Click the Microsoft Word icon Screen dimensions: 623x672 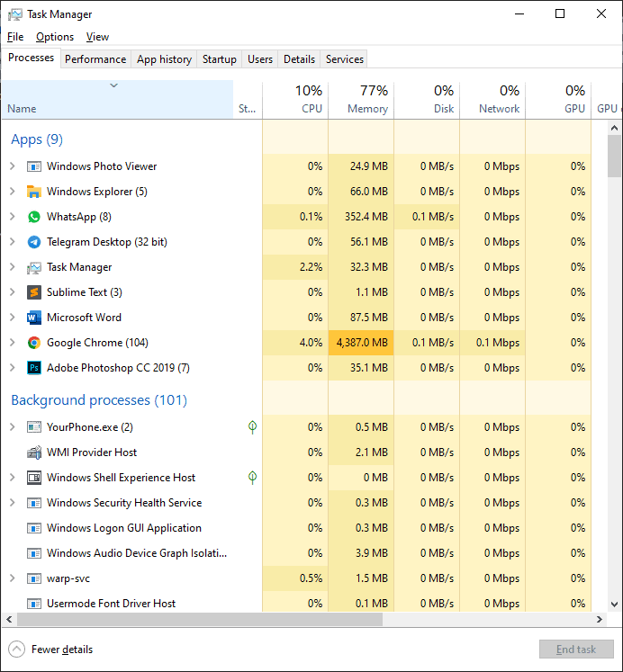click(x=34, y=318)
